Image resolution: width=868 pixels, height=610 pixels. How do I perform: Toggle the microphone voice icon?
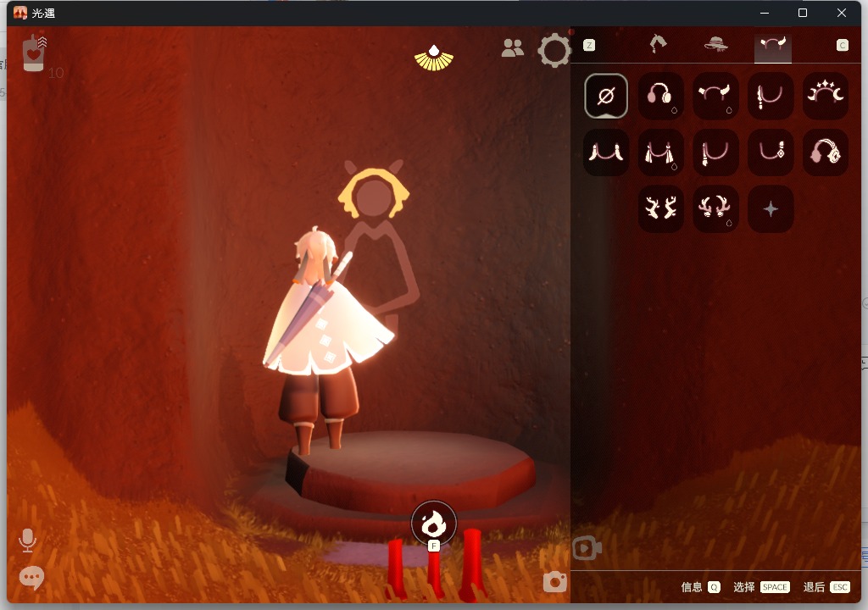click(x=27, y=541)
